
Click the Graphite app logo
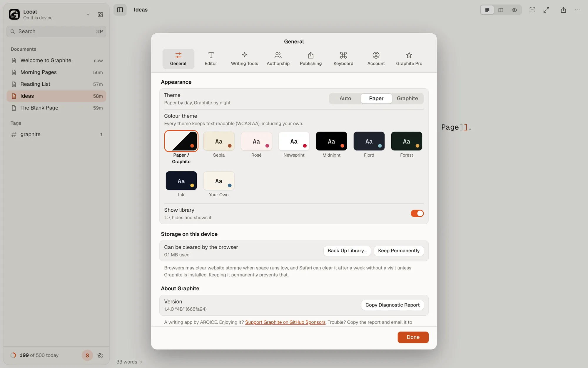[x=14, y=14]
